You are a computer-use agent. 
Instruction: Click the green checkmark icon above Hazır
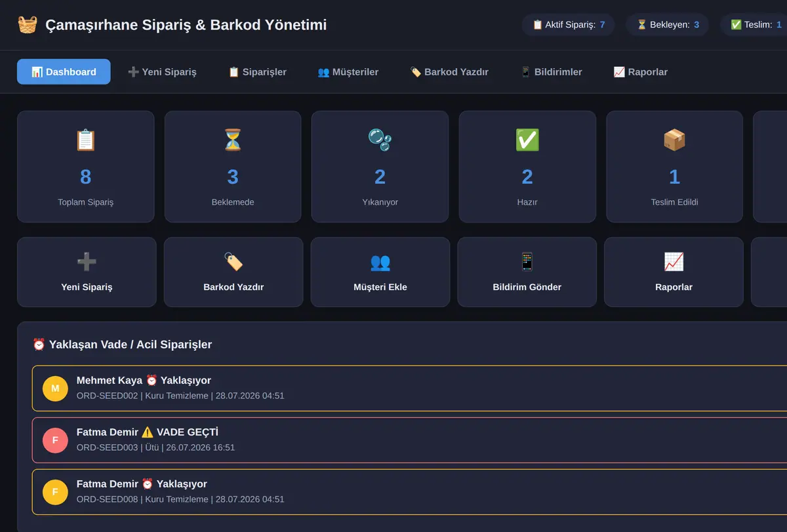527,140
